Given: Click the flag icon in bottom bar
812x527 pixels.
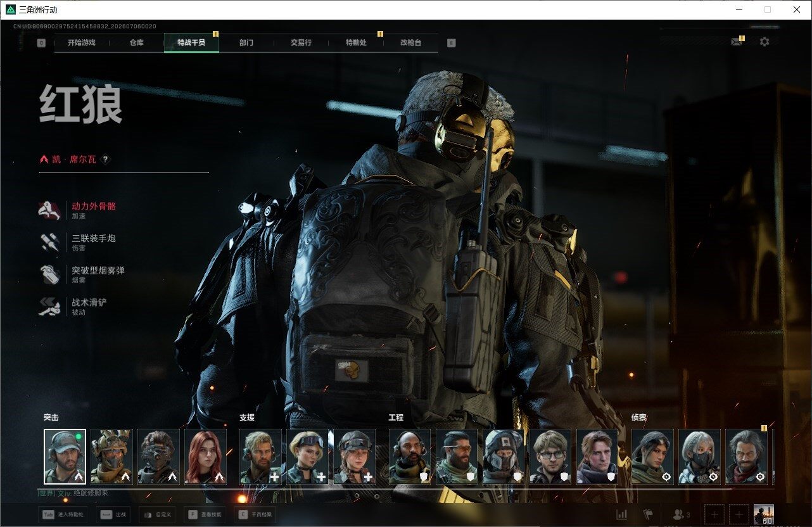Looking at the screenshot, I should click(x=648, y=514).
